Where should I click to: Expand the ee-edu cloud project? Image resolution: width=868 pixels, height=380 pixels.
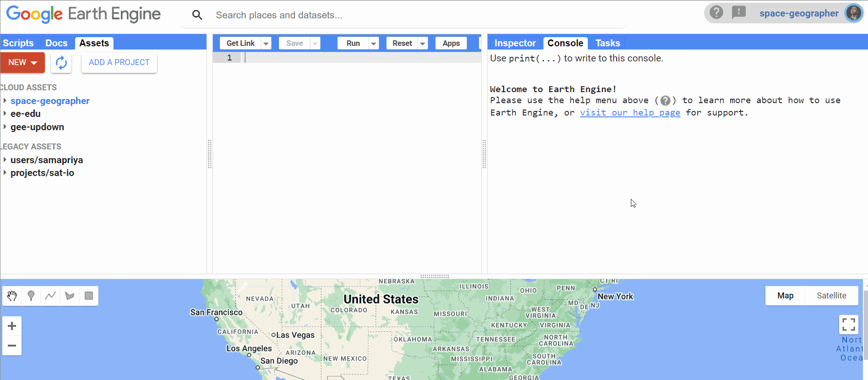(5, 114)
